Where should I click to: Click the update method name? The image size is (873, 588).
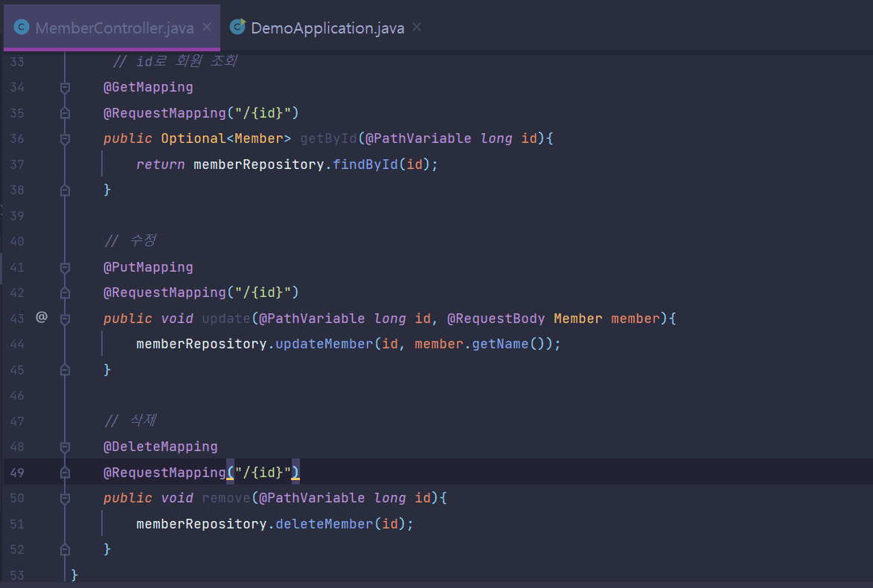pos(226,319)
